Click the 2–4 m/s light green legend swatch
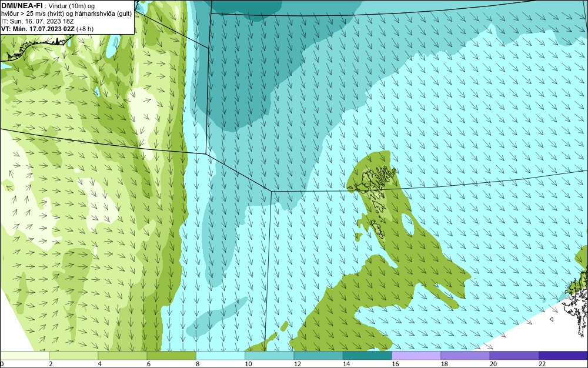This screenshot has width=588, height=368. tap(73, 355)
